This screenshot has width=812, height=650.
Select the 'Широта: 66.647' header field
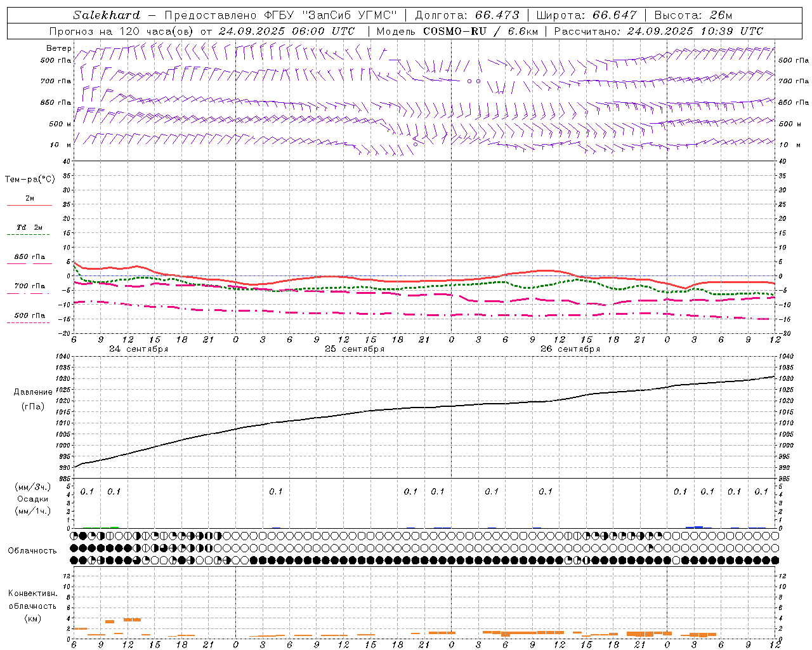coord(587,15)
